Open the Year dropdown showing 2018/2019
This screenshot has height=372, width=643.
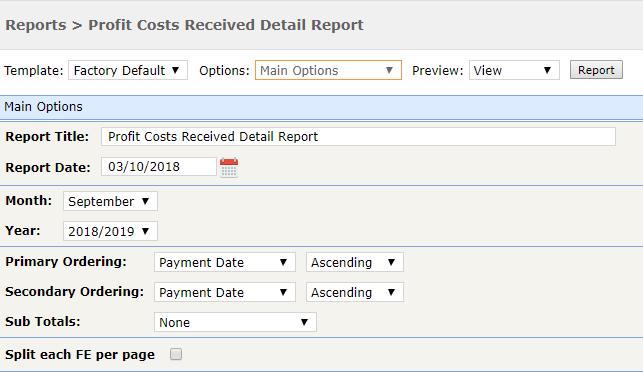[110, 231]
